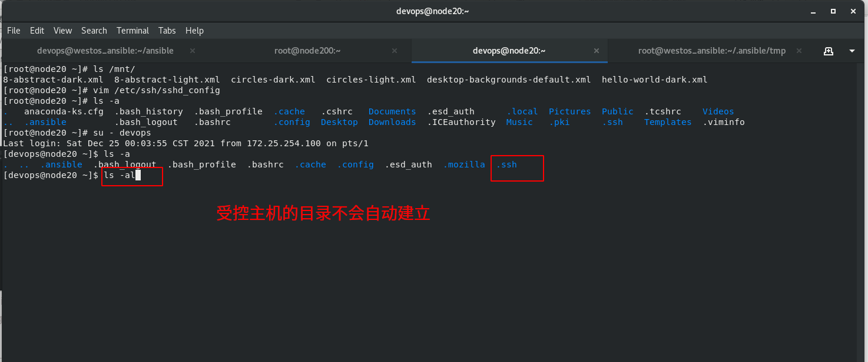
Task: Click the .cshrc entry
Action: (x=337, y=111)
